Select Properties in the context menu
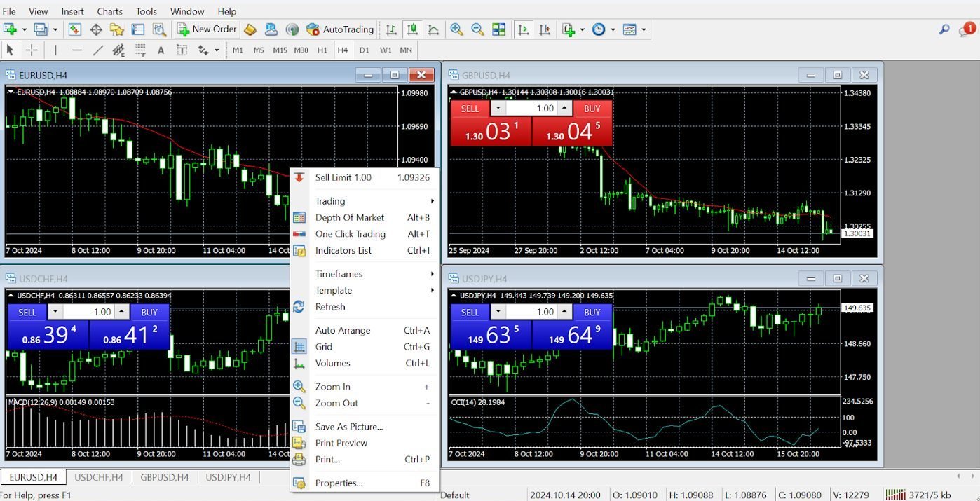The image size is (980, 501). [365, 483]
